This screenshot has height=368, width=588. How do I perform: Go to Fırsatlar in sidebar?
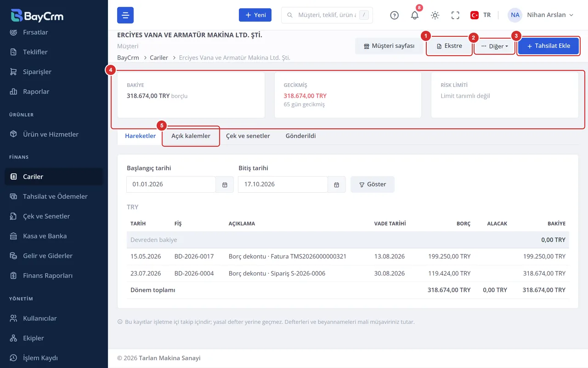coord(54,32)
